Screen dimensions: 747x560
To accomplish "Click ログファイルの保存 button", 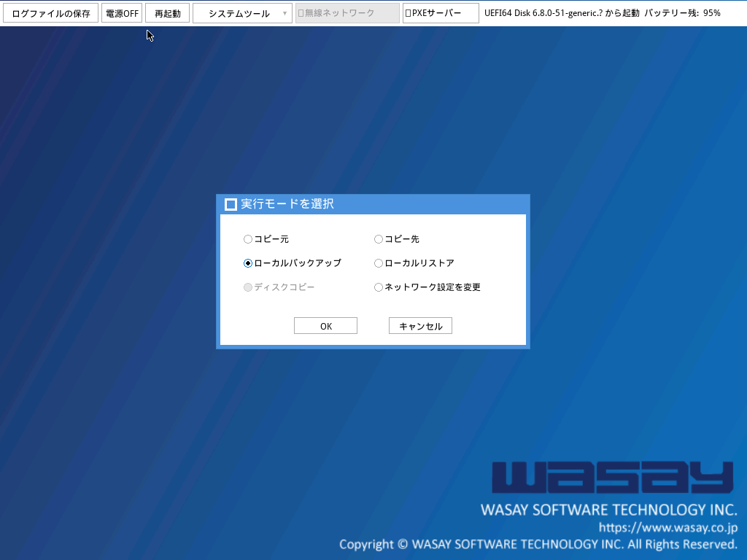I will (x=51, y=13).
